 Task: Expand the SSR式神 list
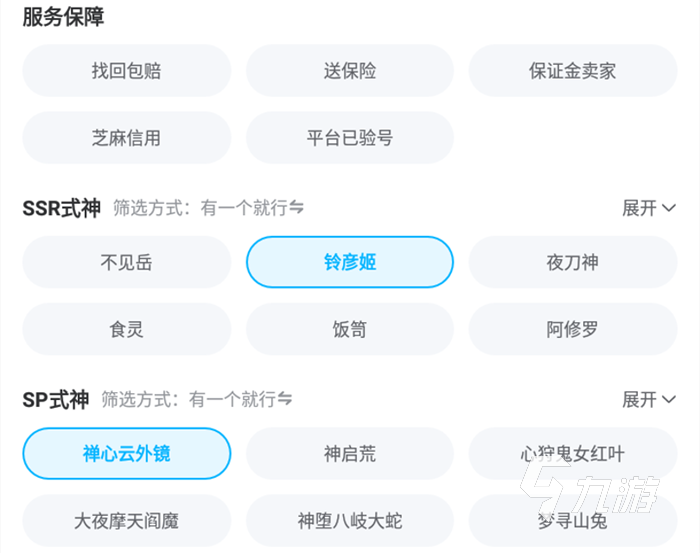click(x=649, y=208)
